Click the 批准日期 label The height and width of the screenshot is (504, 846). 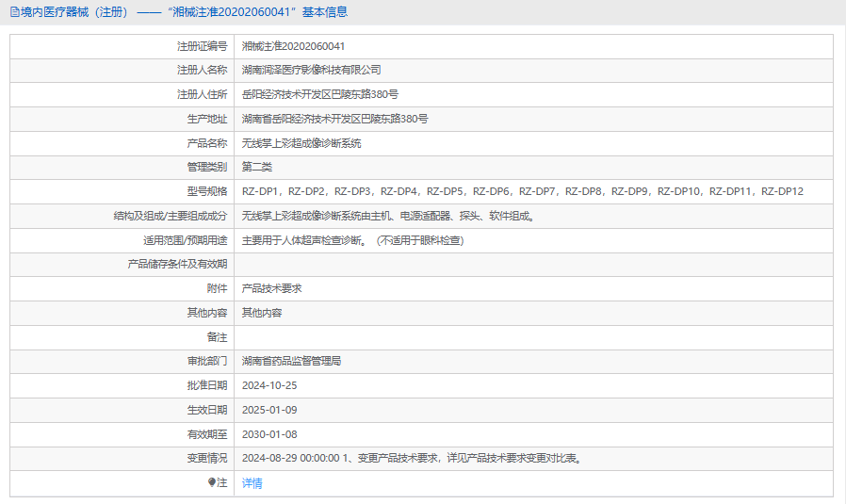tap(207, 385)
